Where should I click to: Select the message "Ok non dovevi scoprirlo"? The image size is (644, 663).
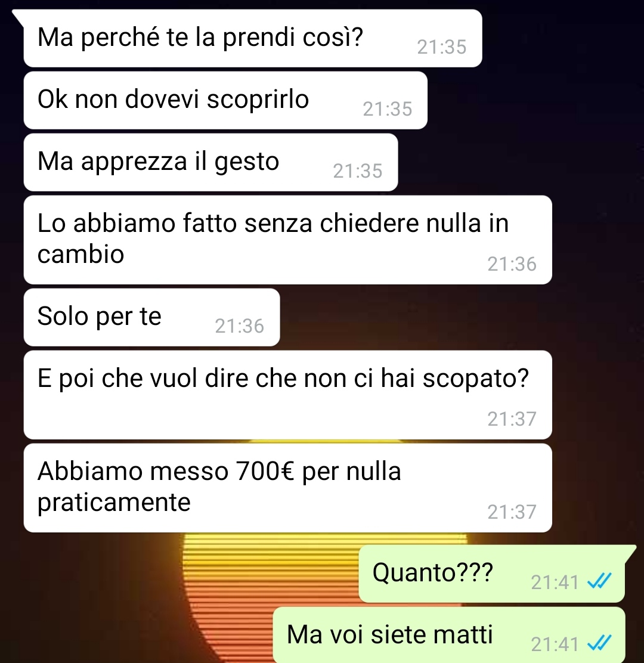pos(225,100)
